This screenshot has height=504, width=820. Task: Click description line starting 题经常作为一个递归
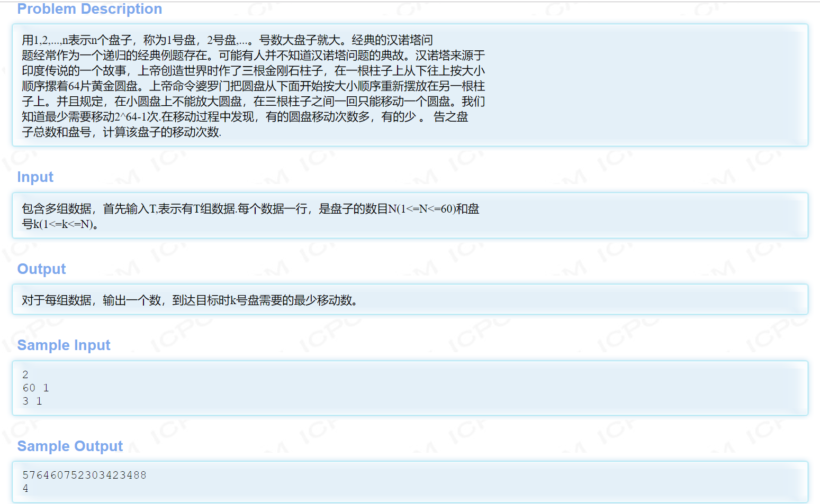[x=254, y=56]
